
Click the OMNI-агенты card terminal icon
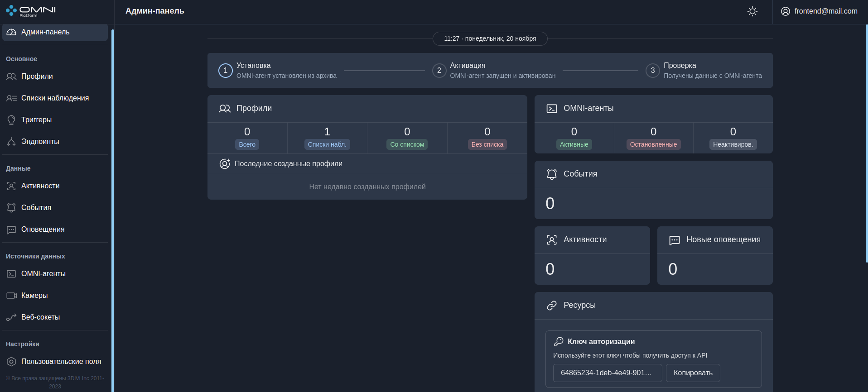pos(552,109)
